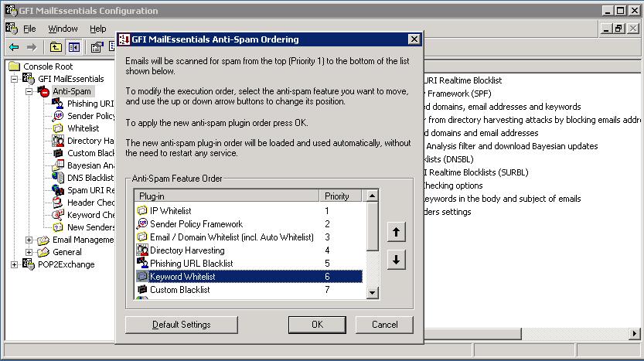Click the Directory Harvesting plug-in icon
The width and height of the screenshot is (644, 361).
point(142,250)
